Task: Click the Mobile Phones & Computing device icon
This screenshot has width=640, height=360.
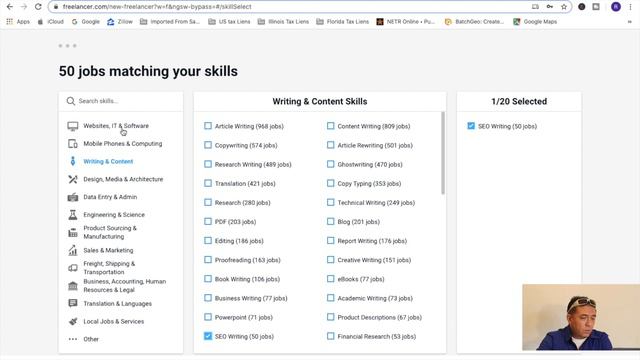Action: point(73,144)
